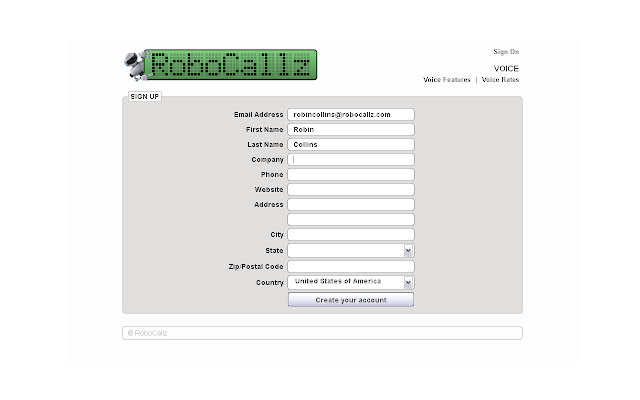Open the State dropdown
Screen dimensions: 640x400
pyautogui.click(x=351, y=251)
